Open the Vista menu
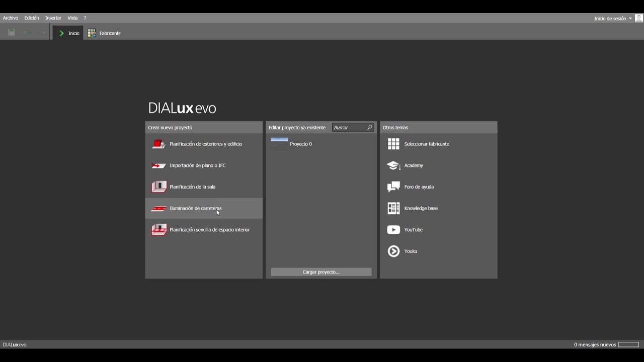 (72, 18)
